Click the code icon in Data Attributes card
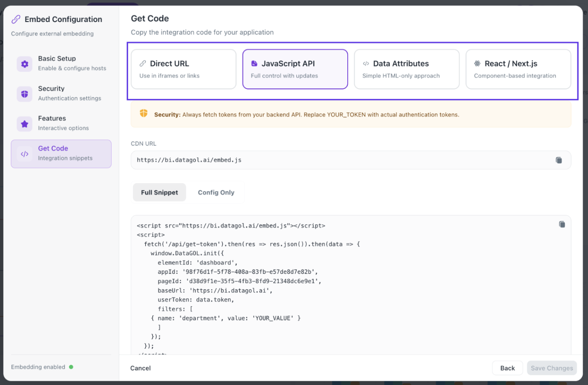 (366, 64)
